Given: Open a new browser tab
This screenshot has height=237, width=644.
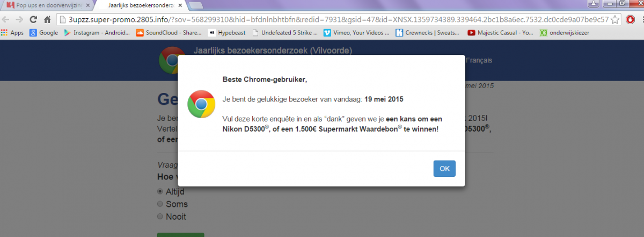Looking at the screenshot, I should 196,5.
